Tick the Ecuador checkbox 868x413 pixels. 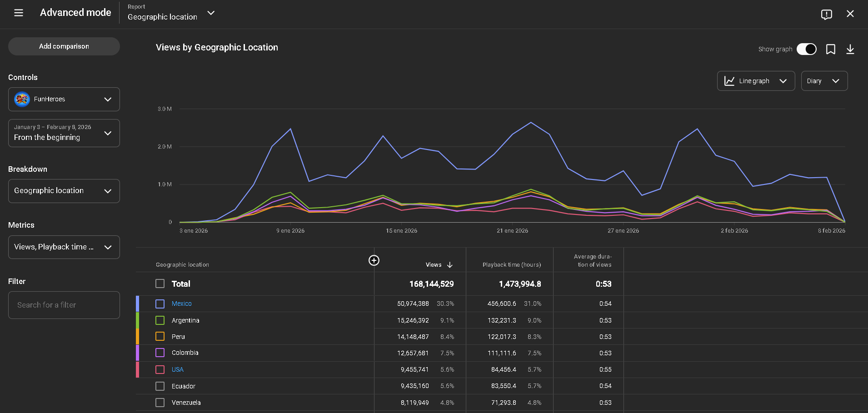[x=160, y=386]
